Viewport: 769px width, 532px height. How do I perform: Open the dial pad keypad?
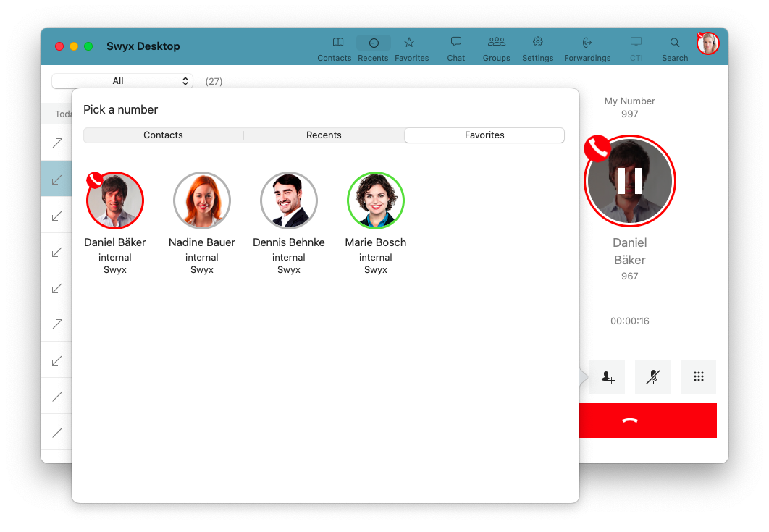(x=698, y=377)
